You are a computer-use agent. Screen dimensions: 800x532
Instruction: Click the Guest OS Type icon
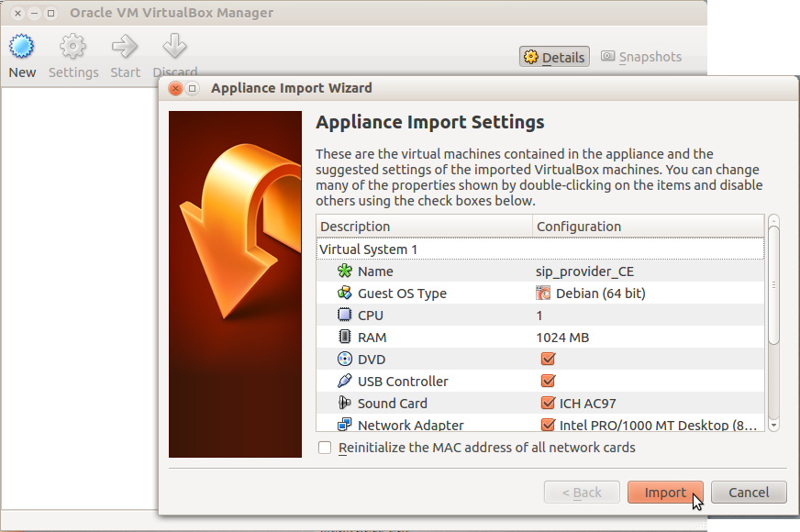click(x=345, y=293)
